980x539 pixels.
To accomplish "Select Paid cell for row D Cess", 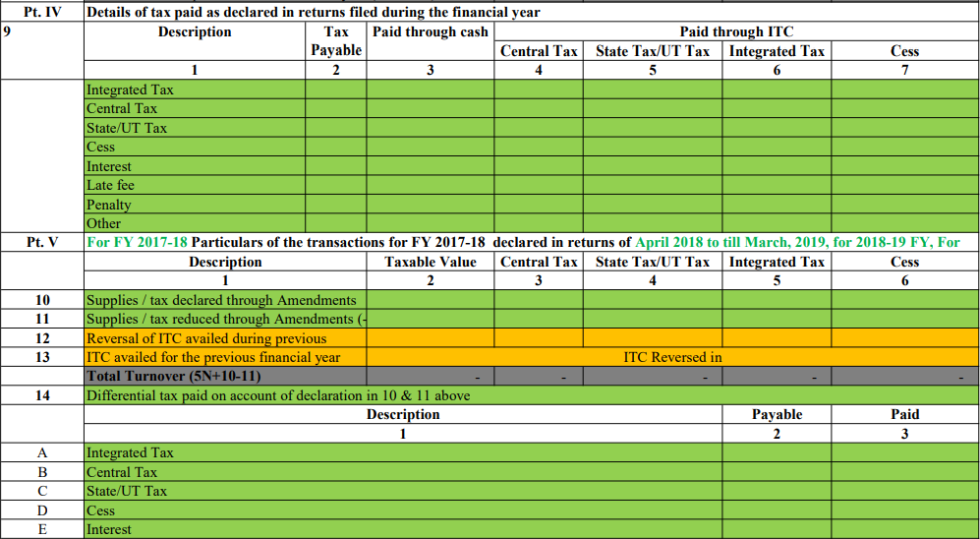I will [905, 510].
